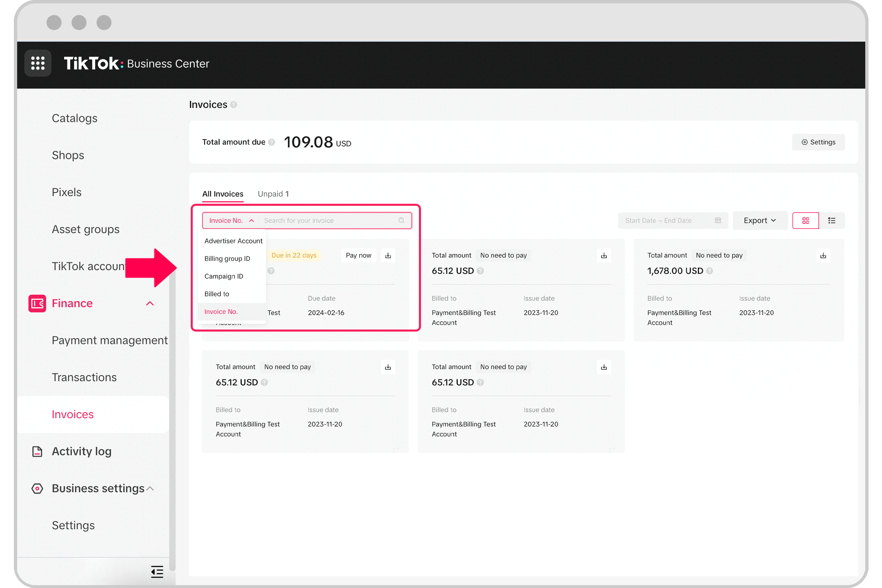Download the 1,678.00 USD invoice
Viewport: 882px width, 588px height.
tap(823, 255)
